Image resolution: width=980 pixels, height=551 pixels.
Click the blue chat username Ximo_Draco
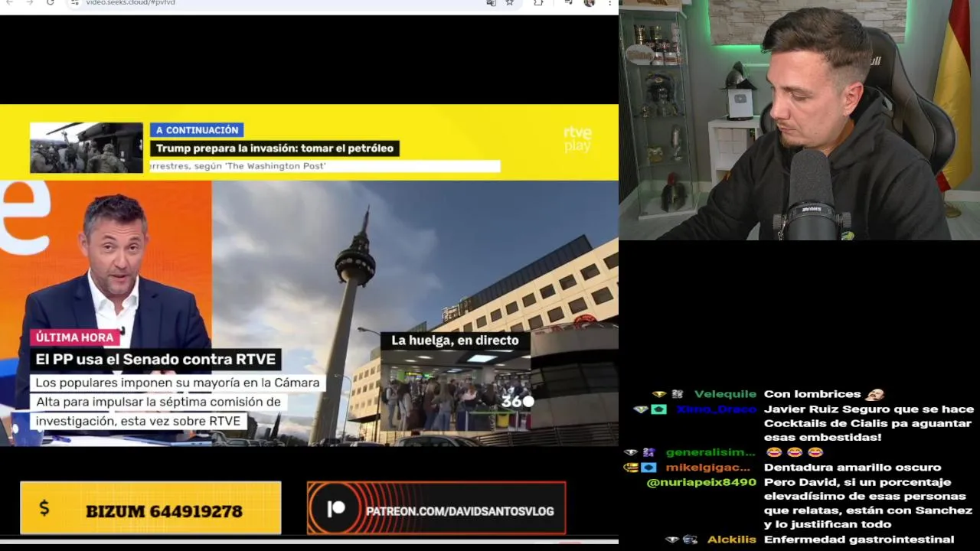point(716,409)
